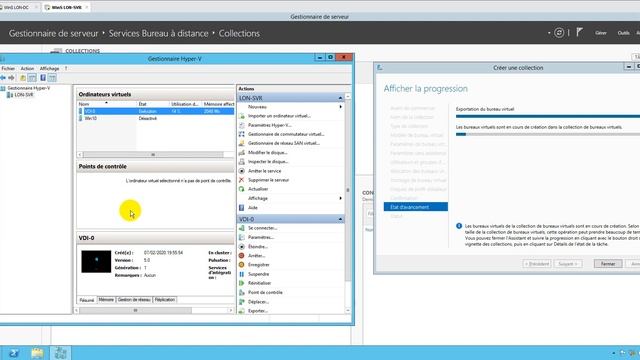The width and height of the screenshot is (640, 360).
Task: Select LON-SVR server in the tree
Action: (x=24, y=95)
